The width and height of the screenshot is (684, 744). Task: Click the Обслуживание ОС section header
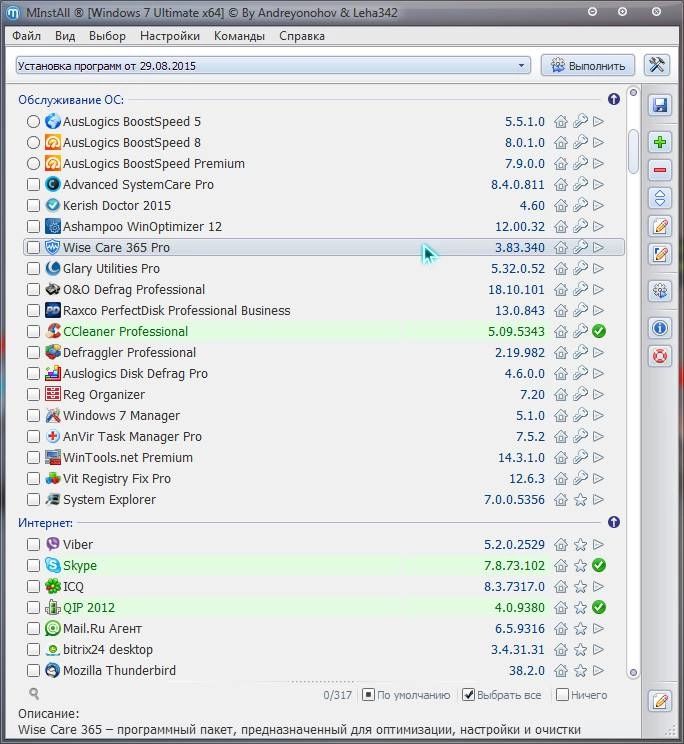[71, 100]
